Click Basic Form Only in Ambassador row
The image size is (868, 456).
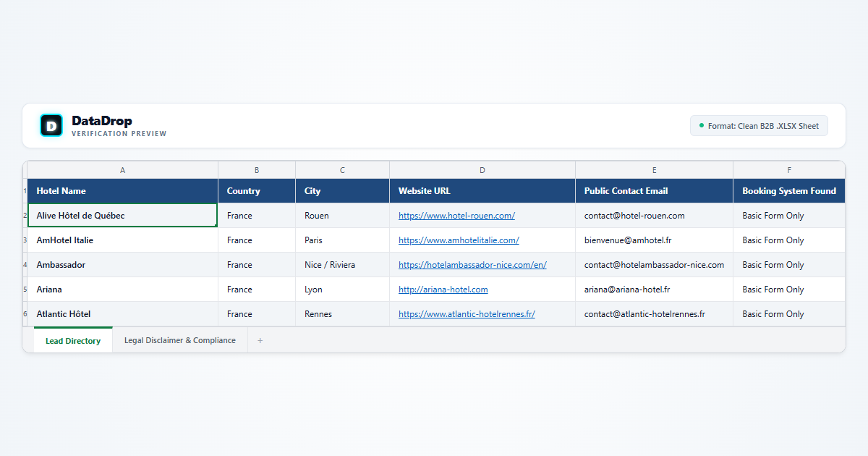(x=789, y=265)
